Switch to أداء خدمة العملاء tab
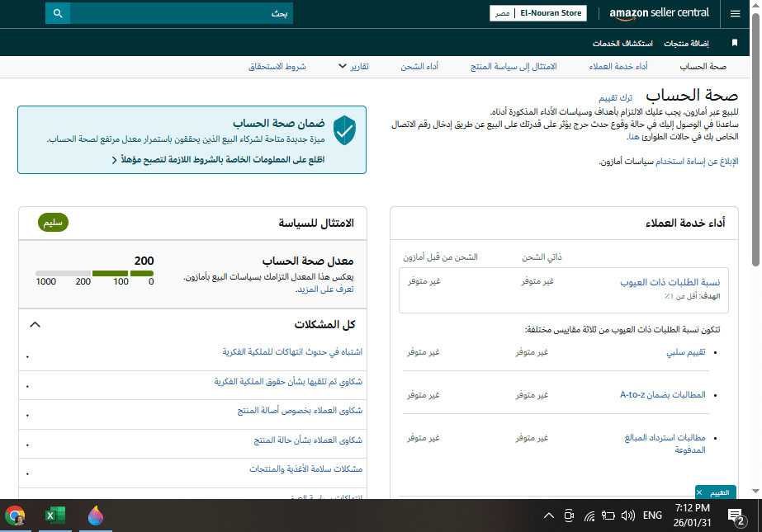Viewport: 762px width, 532px height. tap(618, 66)
